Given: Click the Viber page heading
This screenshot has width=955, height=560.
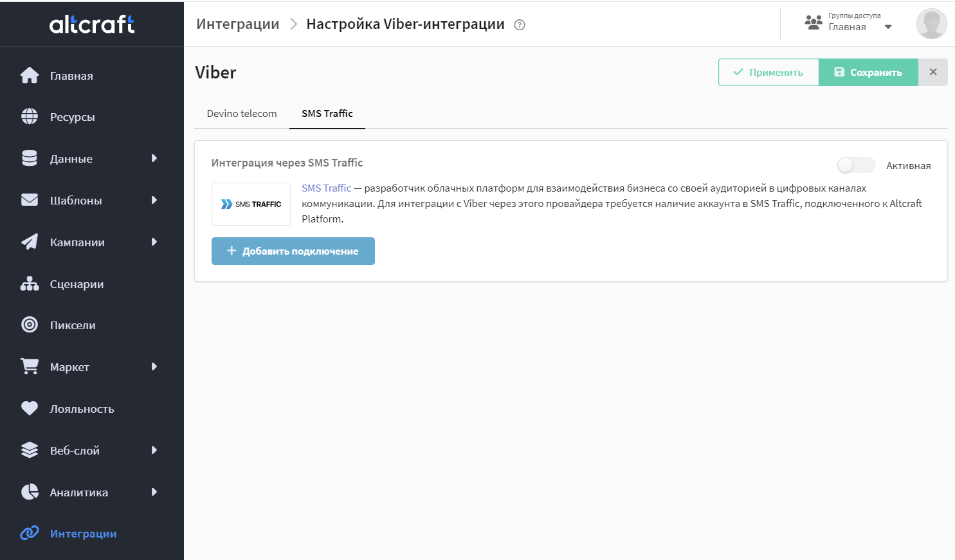Looking at the screenshot, I should click(215, 72).
